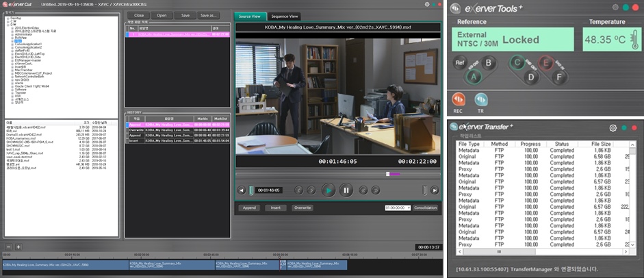The width and height of the screenshot is (644, 278).
Task: Append the clip to the sequence
Action: pos(249,207)
